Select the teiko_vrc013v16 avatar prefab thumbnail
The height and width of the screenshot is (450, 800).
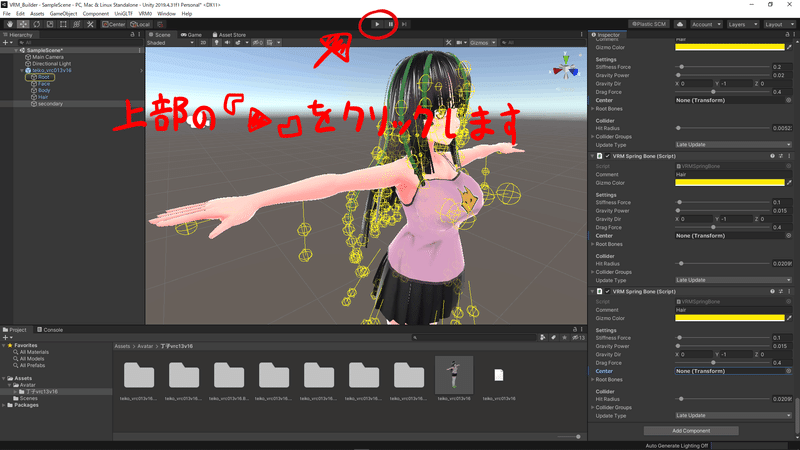point(454,375)
